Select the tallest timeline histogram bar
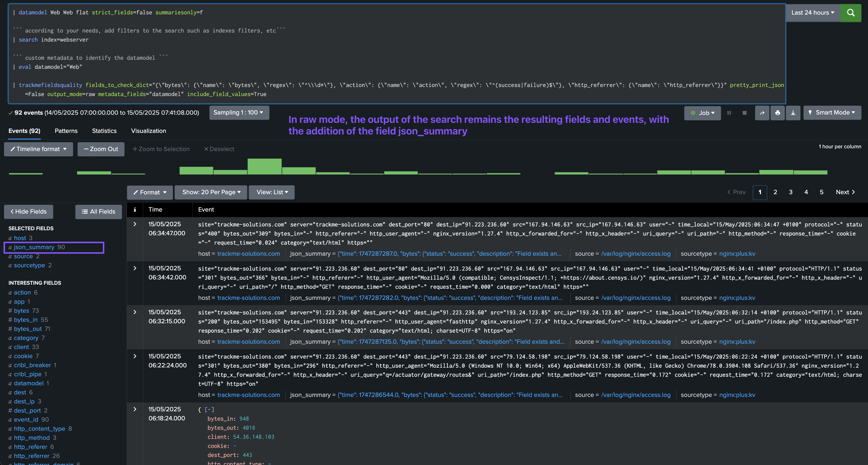The height and width of the screenshot is (465, 868). 265,166
